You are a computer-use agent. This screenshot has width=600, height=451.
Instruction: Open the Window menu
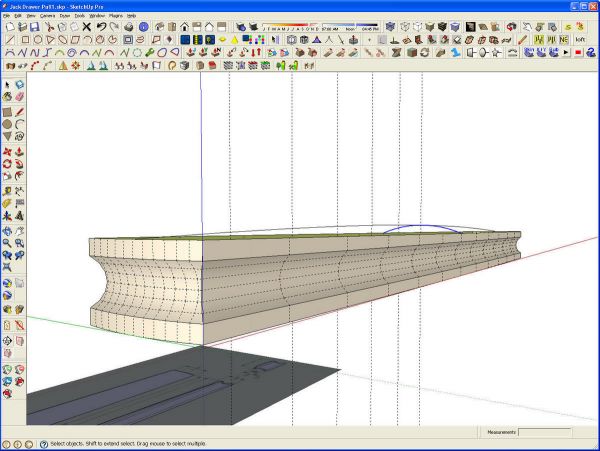point(97,16)
